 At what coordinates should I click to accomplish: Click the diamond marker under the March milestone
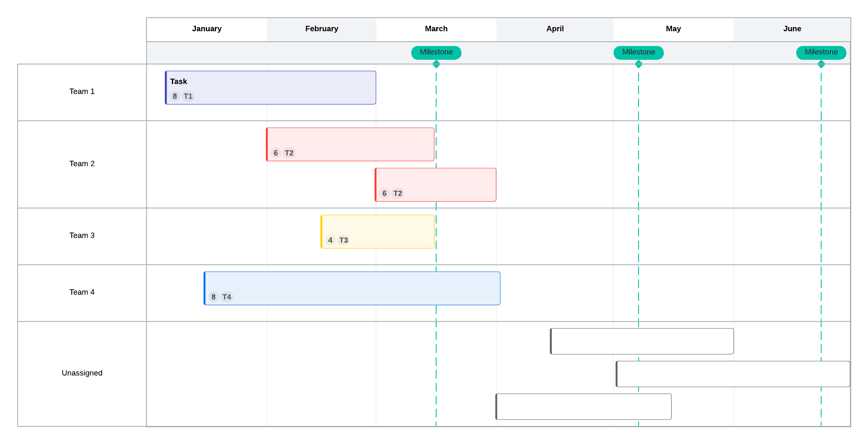click(436, 64)
